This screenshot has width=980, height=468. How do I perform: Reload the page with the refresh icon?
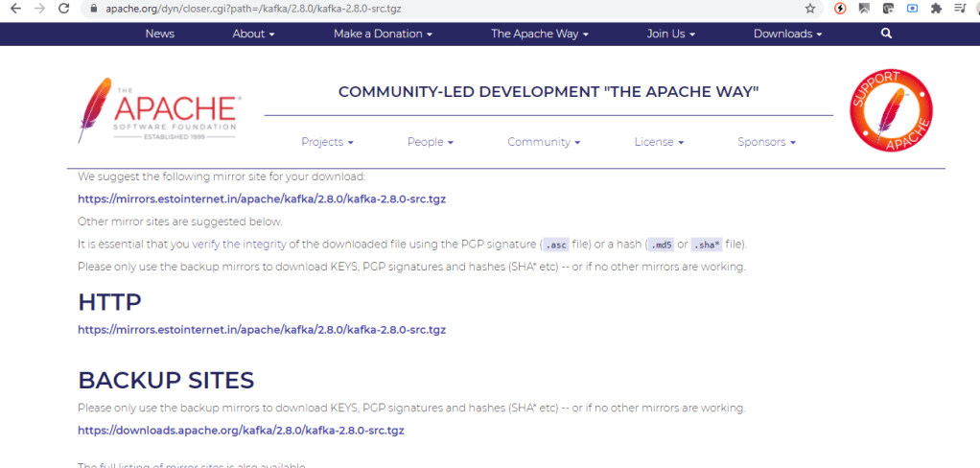[x=63, y=8]
